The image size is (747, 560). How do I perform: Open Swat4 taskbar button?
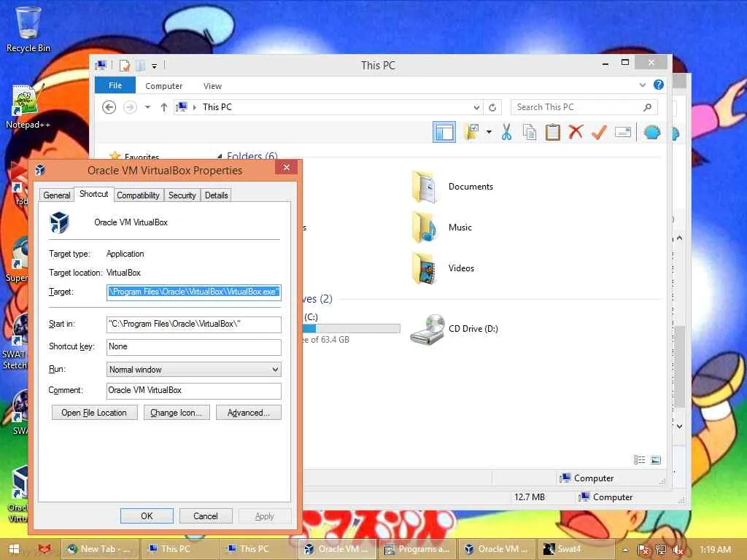[x=576, y=549]
